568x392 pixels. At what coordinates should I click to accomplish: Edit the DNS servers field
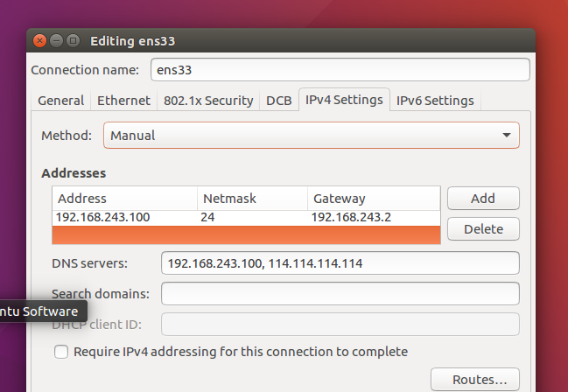[340, 263]
